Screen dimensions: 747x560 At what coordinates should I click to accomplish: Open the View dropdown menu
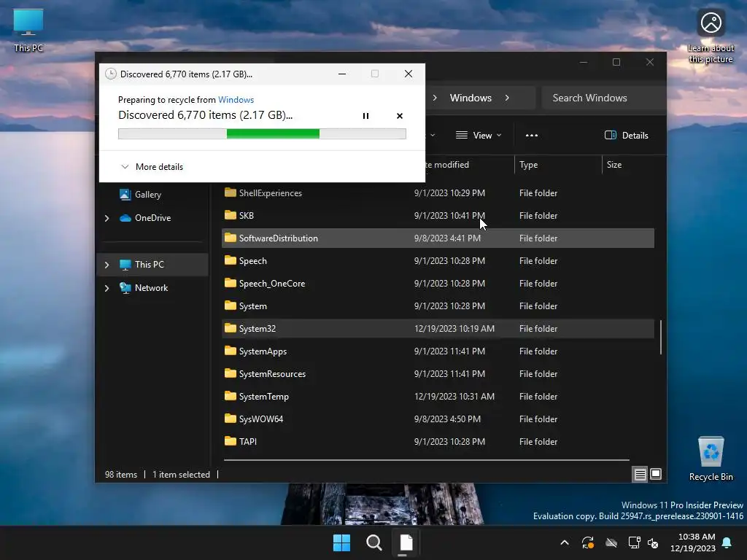(x=479, y=135)
